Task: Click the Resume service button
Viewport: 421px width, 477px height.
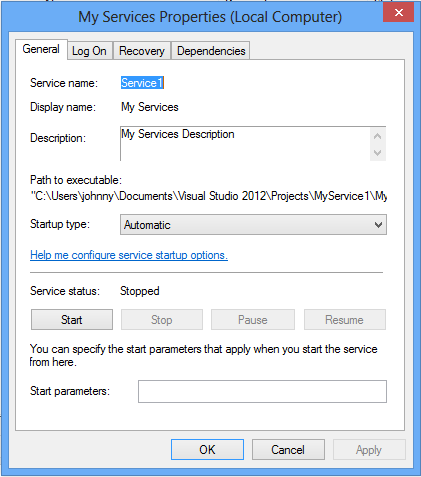Action: point(345,320)
